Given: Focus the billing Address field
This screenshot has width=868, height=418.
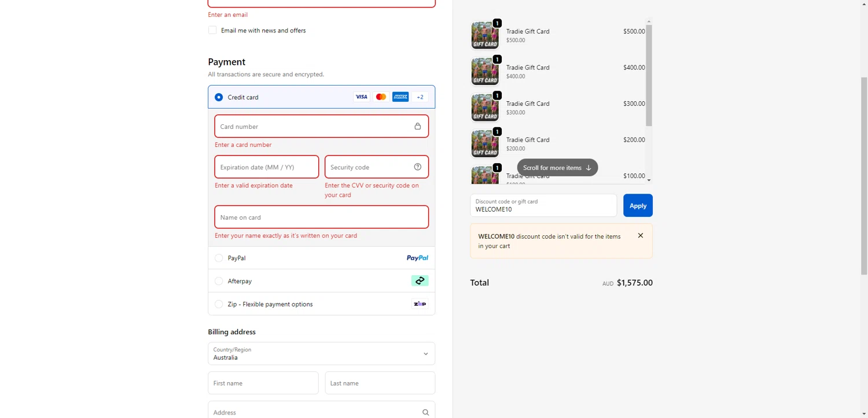Looking at the screenshot, I should [322, 410].
